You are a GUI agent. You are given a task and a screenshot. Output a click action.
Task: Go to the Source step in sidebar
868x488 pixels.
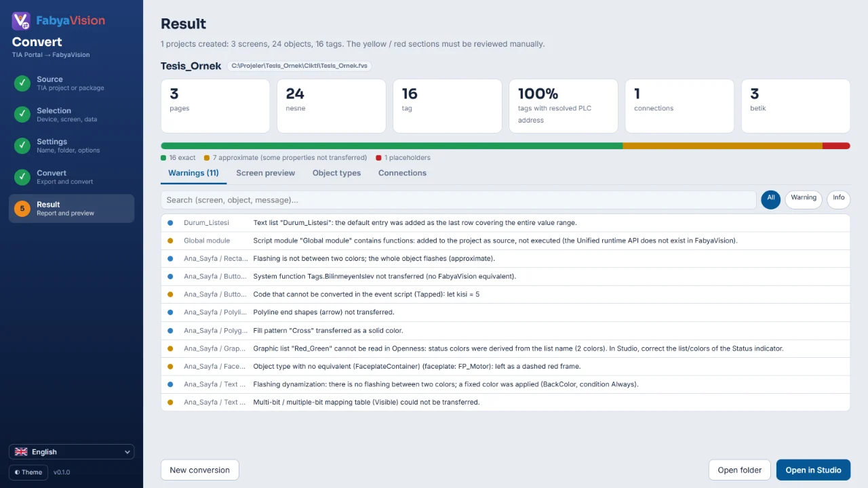(x=71, y=83)
